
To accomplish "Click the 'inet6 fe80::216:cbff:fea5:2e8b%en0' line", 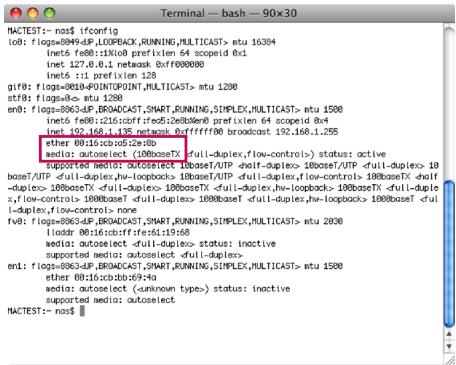I will [x=187, y=120].
